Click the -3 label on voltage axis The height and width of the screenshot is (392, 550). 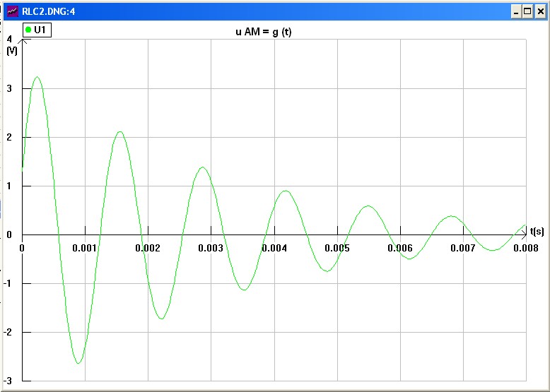[8, 381]
